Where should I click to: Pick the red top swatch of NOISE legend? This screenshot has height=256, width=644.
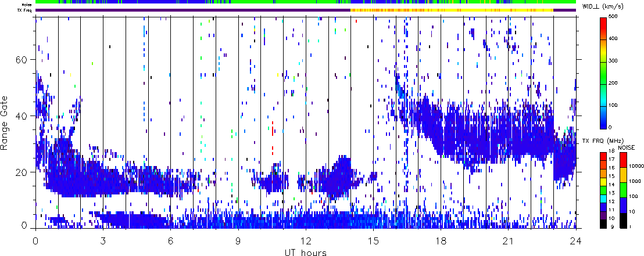point(622,160)
